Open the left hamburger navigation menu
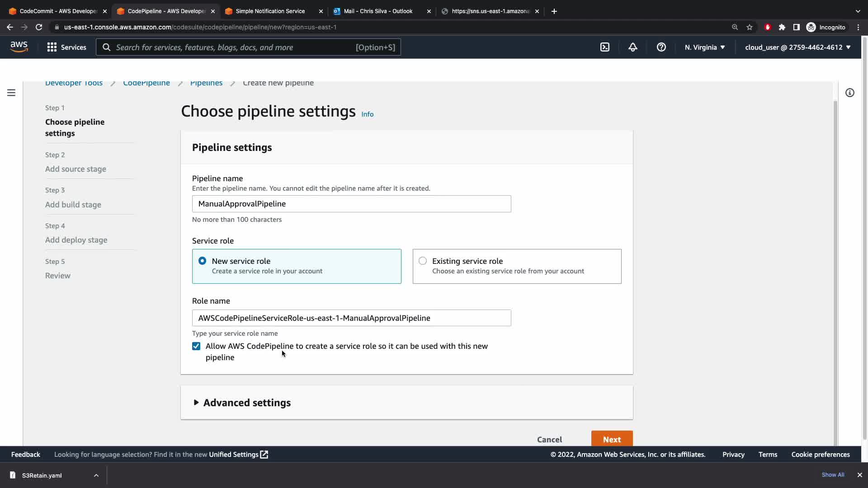This screenshot has height=488, width=868. coord(11,93)
